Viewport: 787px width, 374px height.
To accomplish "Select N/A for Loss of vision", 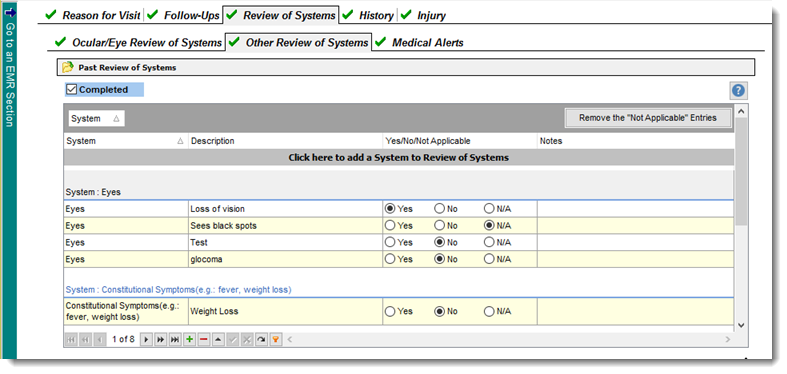I will (x=489, y=209).
